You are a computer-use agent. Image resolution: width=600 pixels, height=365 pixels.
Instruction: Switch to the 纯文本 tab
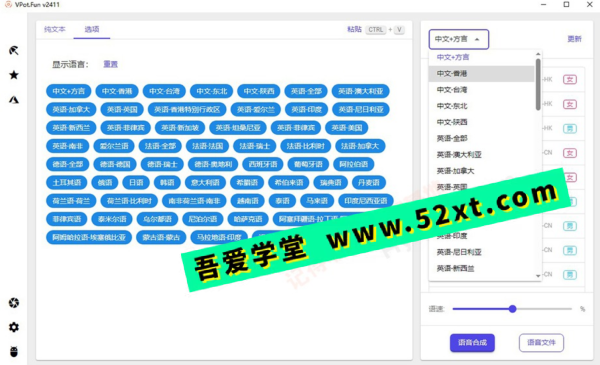point(55,29)
